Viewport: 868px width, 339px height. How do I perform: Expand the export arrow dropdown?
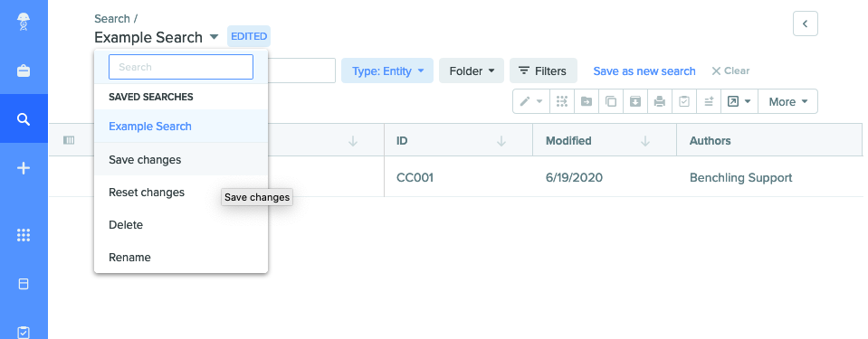point(739,102)
